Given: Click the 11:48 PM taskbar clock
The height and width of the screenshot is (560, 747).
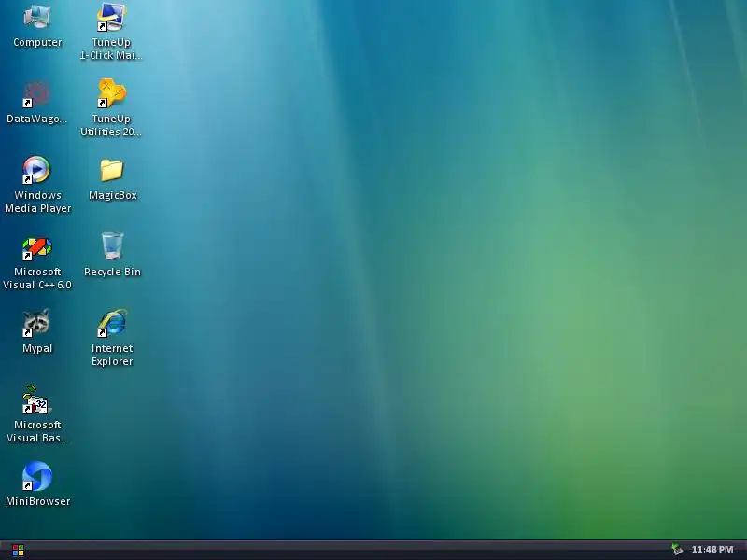Looking at the screenshot, I should point(712,550).
